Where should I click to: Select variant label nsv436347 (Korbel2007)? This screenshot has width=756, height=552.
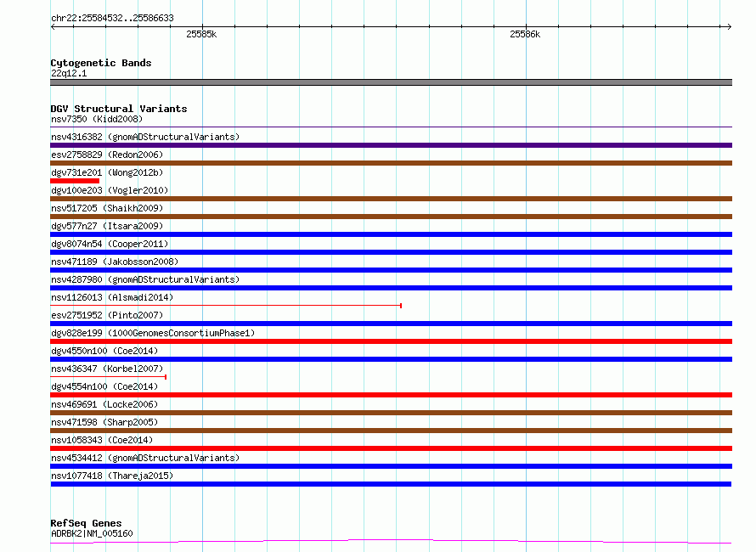coord(107,369)
